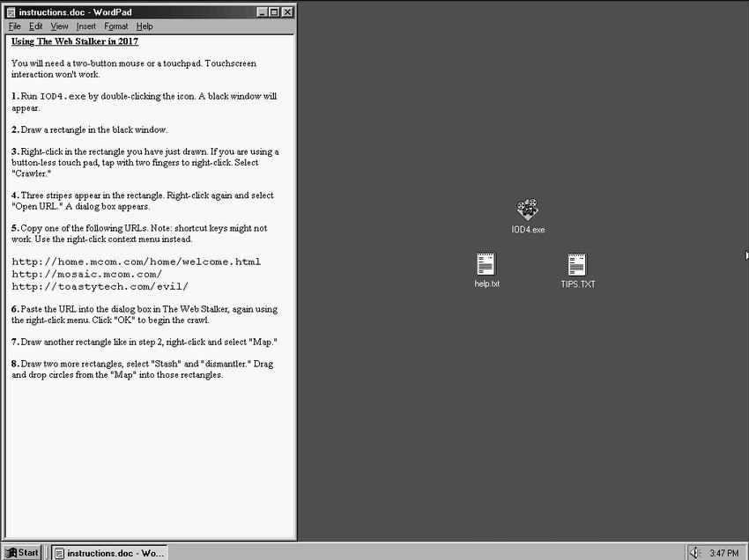Click the text 'Draw a rectangle in the black window.'
The image size is (749, 560).
click(94, 129)
